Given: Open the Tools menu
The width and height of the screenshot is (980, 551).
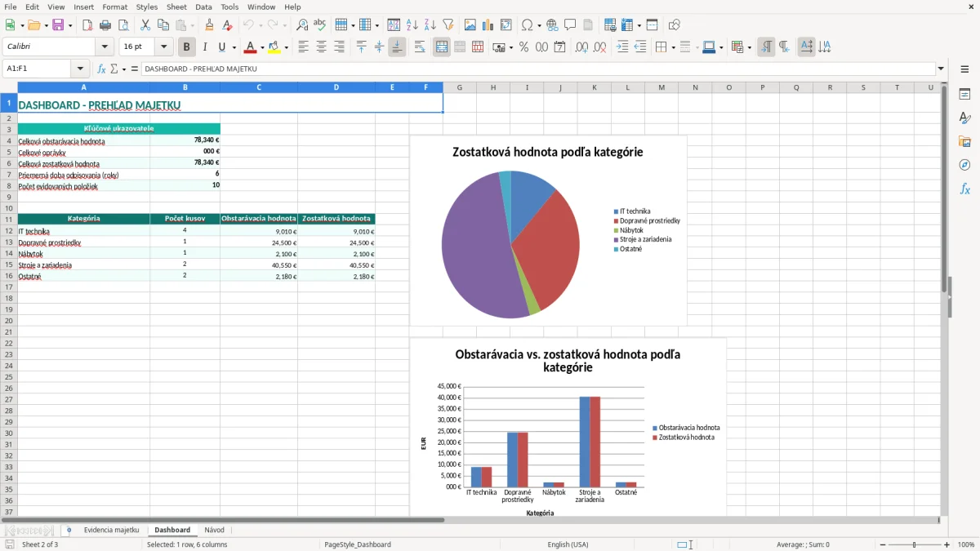Looking at the screenshot, I should click(229, 7).
